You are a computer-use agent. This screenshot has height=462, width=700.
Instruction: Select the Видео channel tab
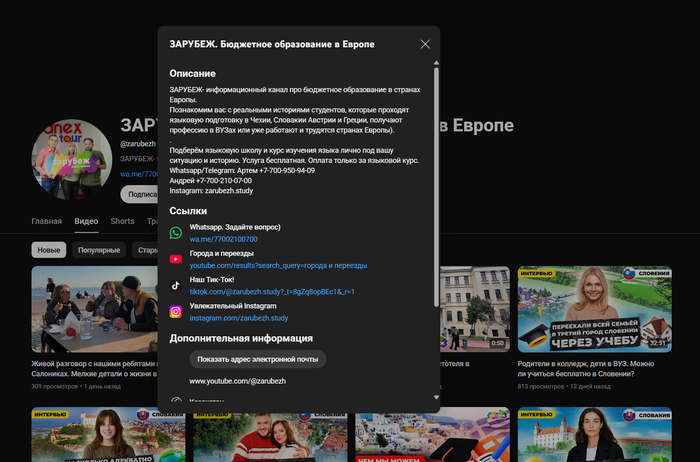tap(86, 221)
